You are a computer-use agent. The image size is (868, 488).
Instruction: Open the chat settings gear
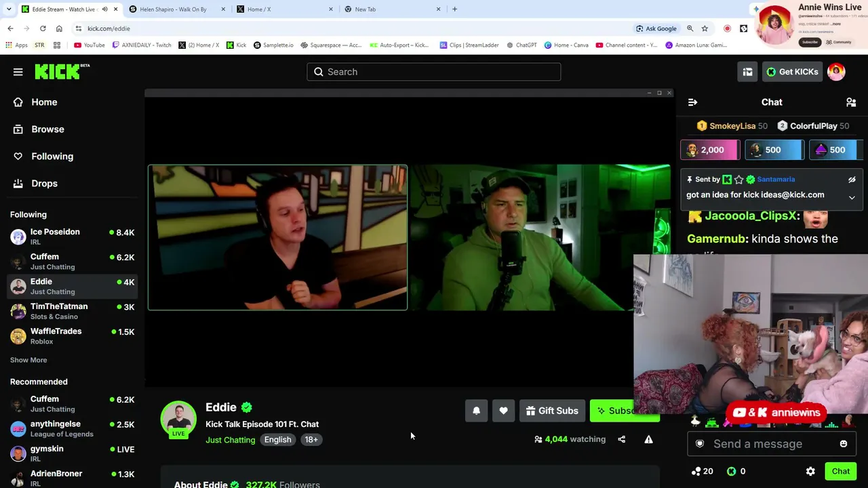pos(810,471)
